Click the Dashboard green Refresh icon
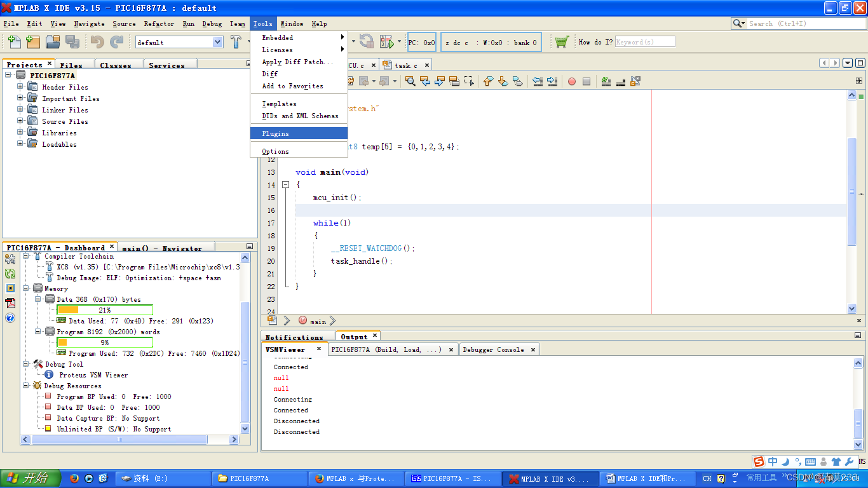Viewport: 868px width, 488px height. tap(10, 274)
